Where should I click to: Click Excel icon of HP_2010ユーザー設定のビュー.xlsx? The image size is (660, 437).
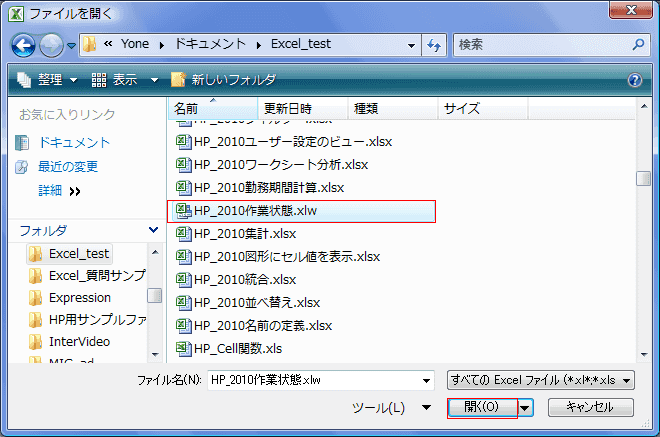pyautogui.click(x=183, y=142)
